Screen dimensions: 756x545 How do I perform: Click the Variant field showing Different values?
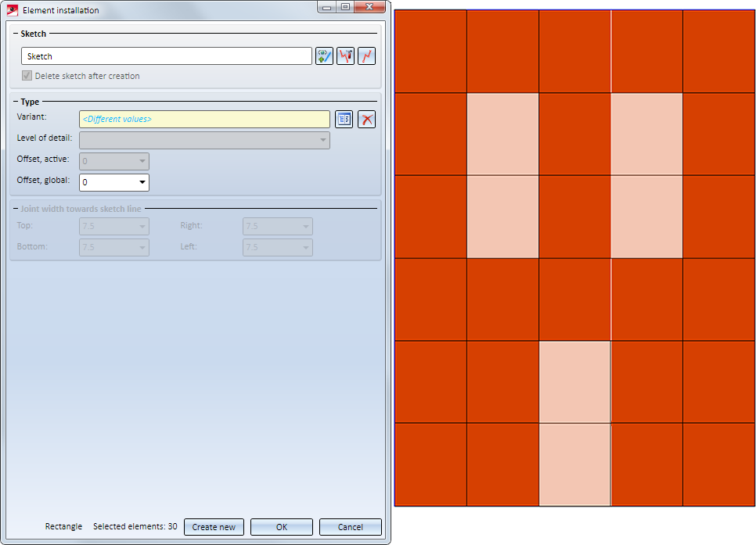tap(204, 119)
